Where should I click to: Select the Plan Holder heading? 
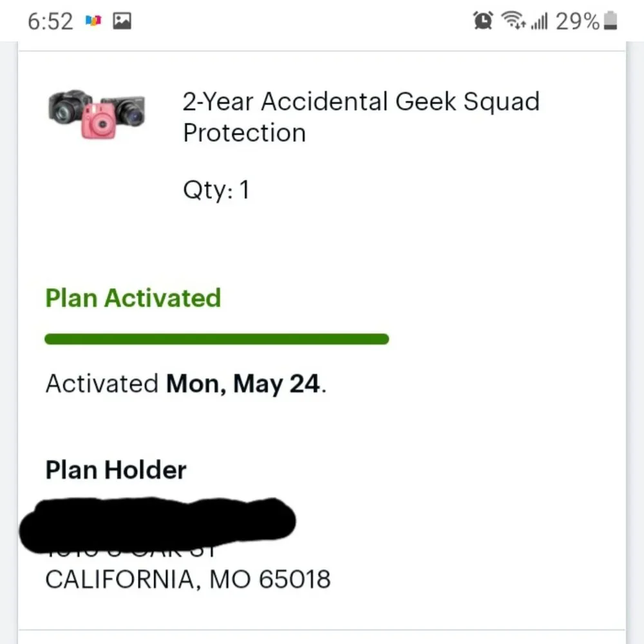116,470
